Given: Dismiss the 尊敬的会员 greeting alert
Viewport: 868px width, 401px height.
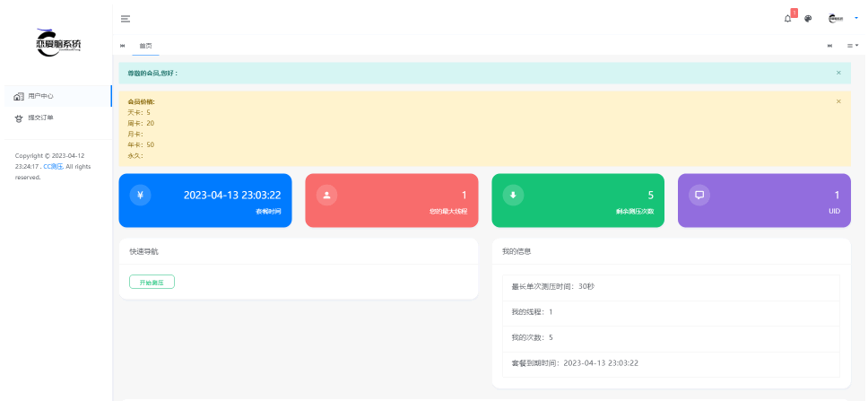Looking at the screenshot, I should (x=838, y=73).
